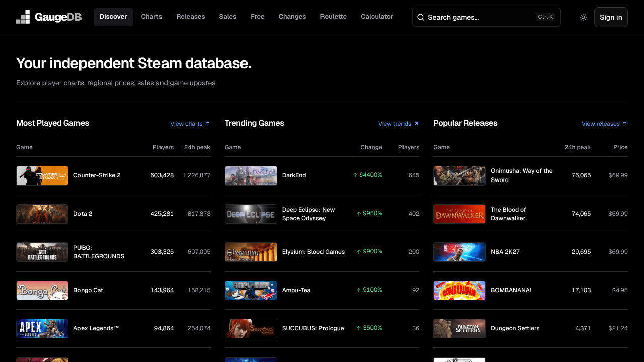
Task: Toggle the light/dark theme sun icon
Action: pyautogui.click(x=583, y=17)
